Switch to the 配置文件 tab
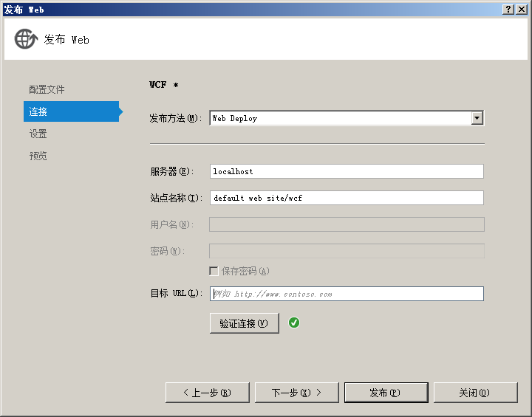Viewport: 532px width, 417px height. click(x=47, y=89)
